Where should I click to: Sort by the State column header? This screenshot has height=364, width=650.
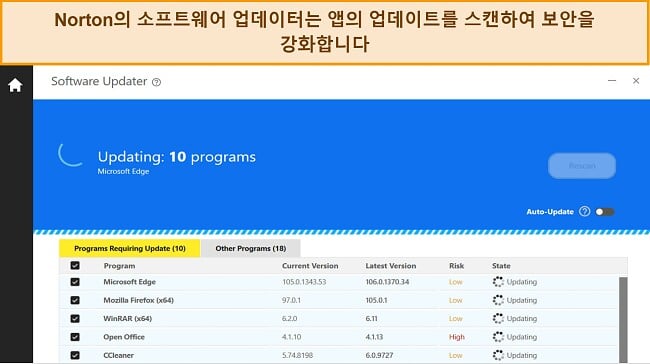pos(501,266)
